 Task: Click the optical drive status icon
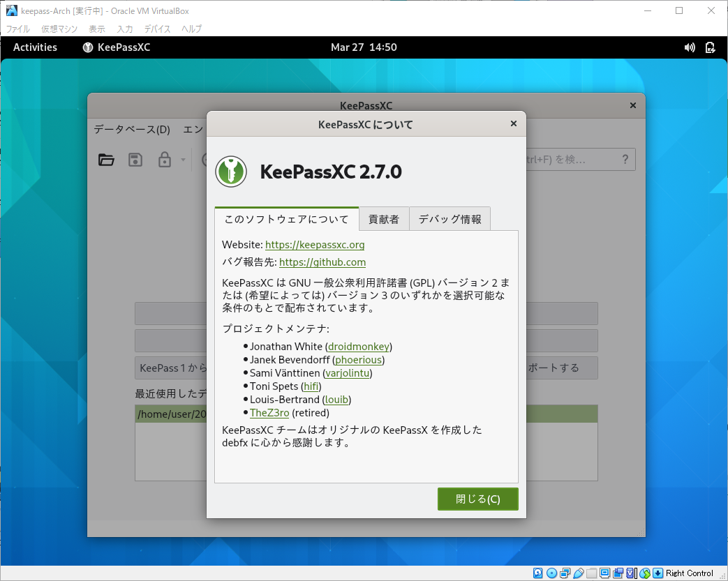[x=551, y=573]
